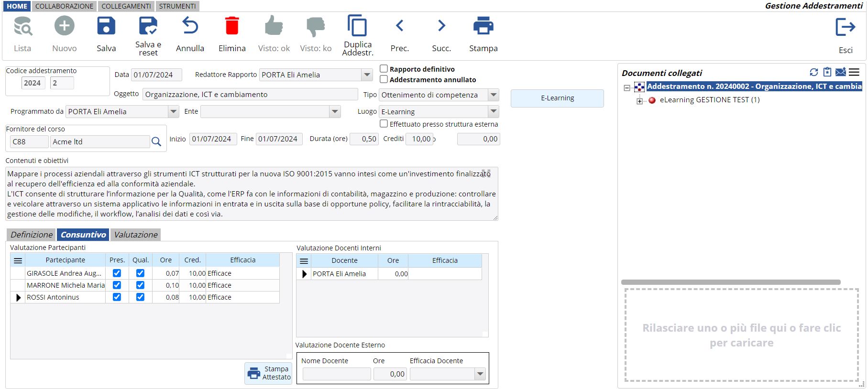The height and width of the screenshot is (389, 868).
Task: Open the Tipo dropdown list
Action: tap(494, 95)
